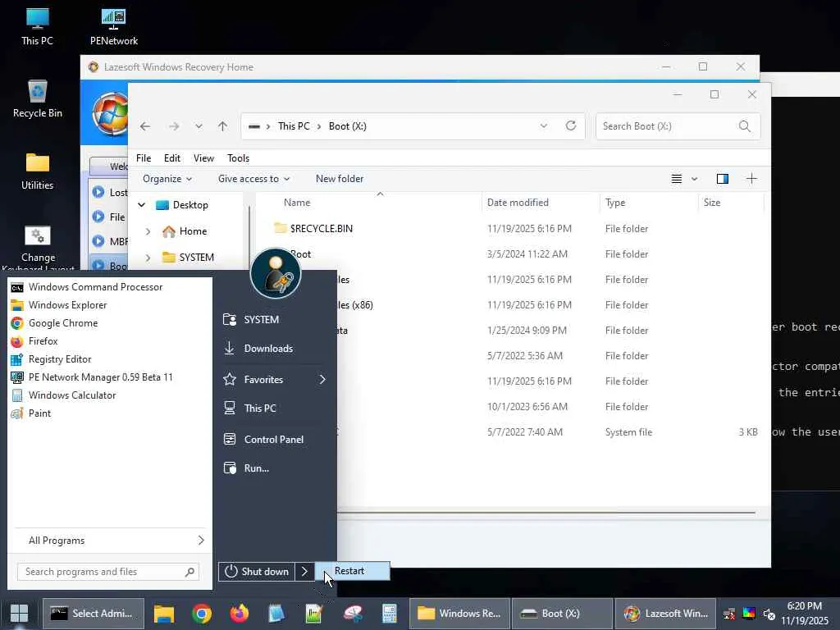Collapse the Desktop tree node
840x630 pixels.
click(141, 205)
